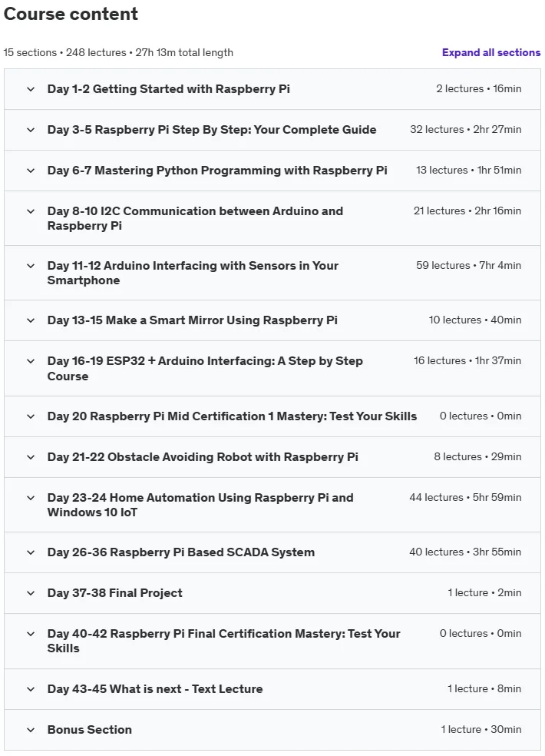Expand Day 8-10 I2C Communication chevron
This screenshot has height=756, width=545.
[31, 211]
